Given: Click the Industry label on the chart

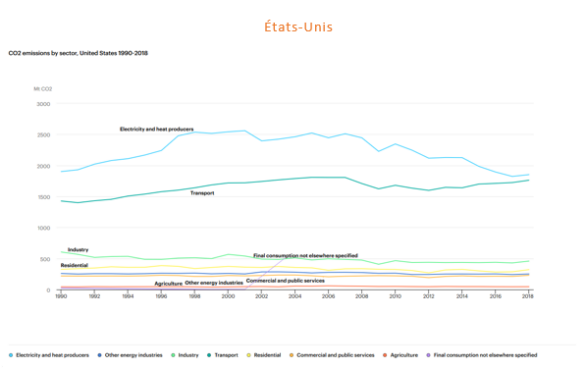Looking at the screenshot, I should [x=78, y=250].
